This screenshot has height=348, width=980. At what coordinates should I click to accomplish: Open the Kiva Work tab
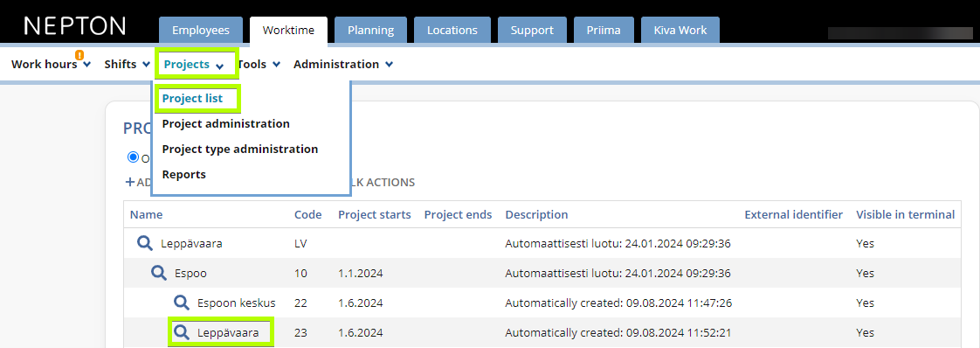[x=680, y=30]
